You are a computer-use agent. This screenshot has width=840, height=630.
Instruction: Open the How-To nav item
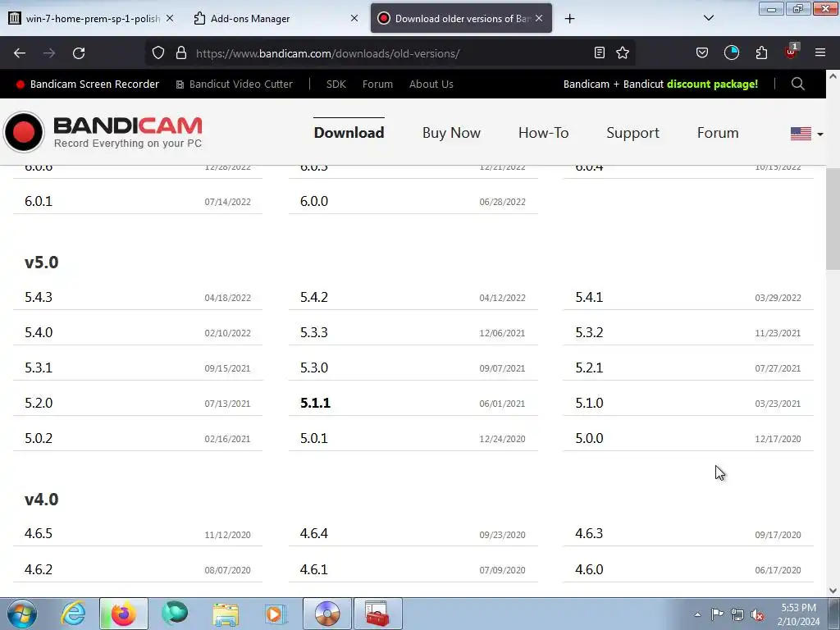click(543, 132)
